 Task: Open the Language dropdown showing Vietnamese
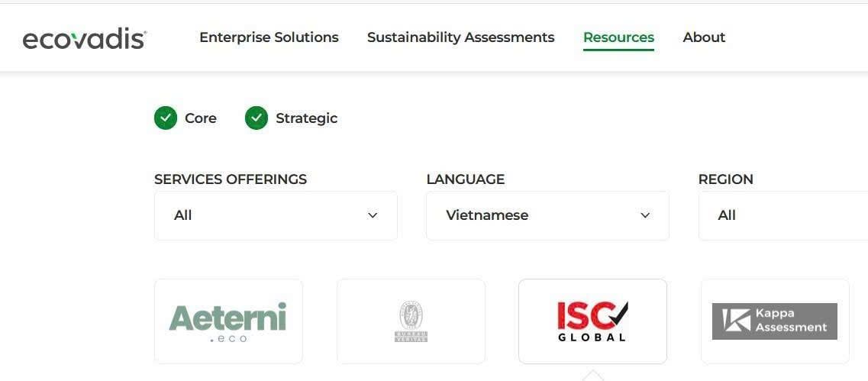click(x=547, y=215)
